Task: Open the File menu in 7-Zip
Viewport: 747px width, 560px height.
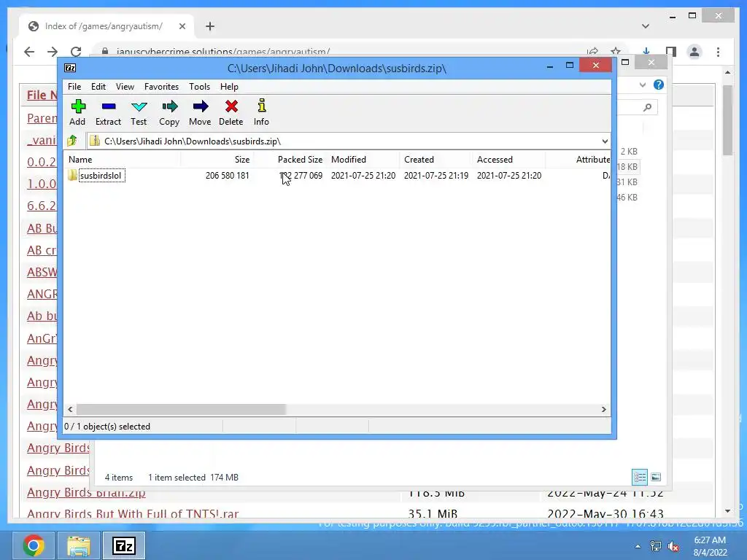Action: pyautogui.click(x=74, y=87)
